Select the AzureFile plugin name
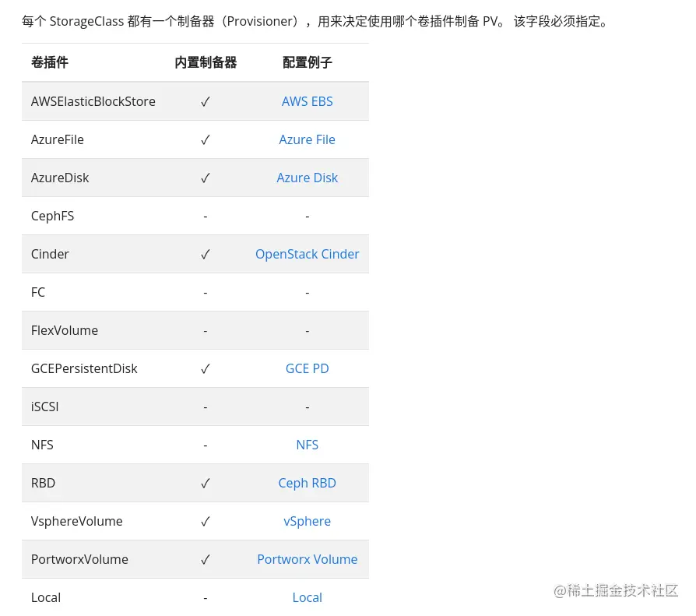Screen dimensions: 696x616 click(58, 139)
